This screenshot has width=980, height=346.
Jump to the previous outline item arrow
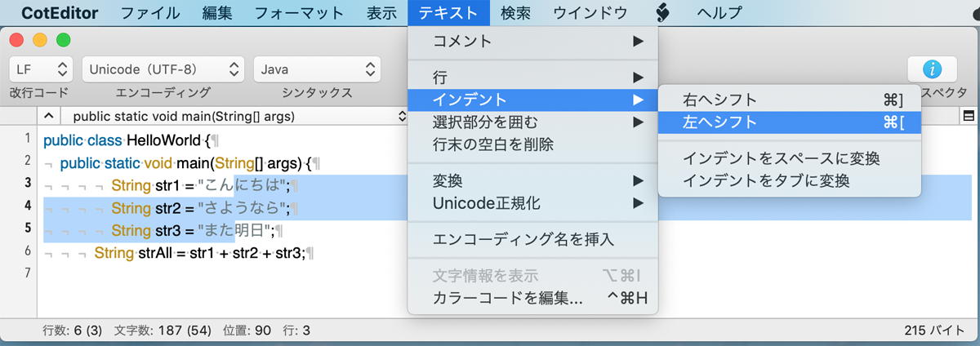[49, 116]
